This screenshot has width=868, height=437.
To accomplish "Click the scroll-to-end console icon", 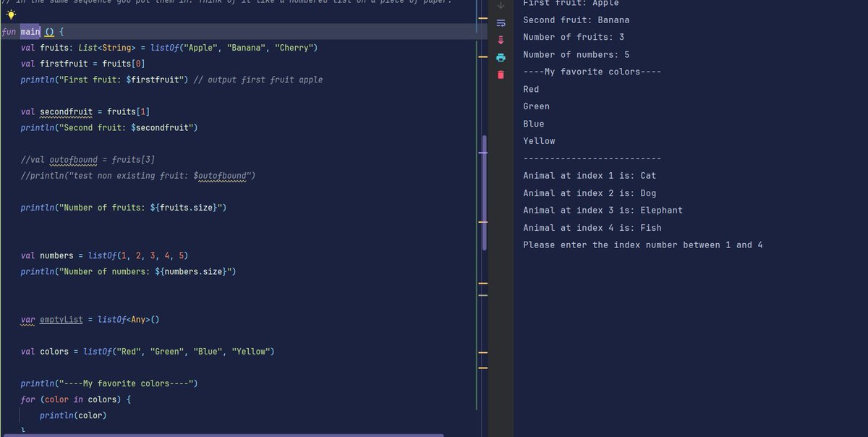I will tap(500, 40).
